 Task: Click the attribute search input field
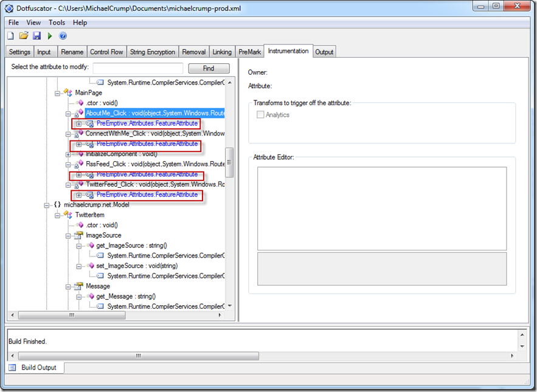(x=138, y=68)
